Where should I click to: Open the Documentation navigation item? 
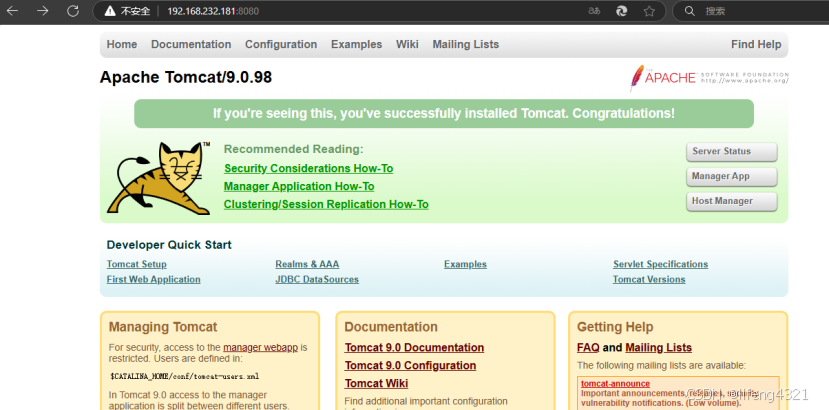tap(191, 44)
